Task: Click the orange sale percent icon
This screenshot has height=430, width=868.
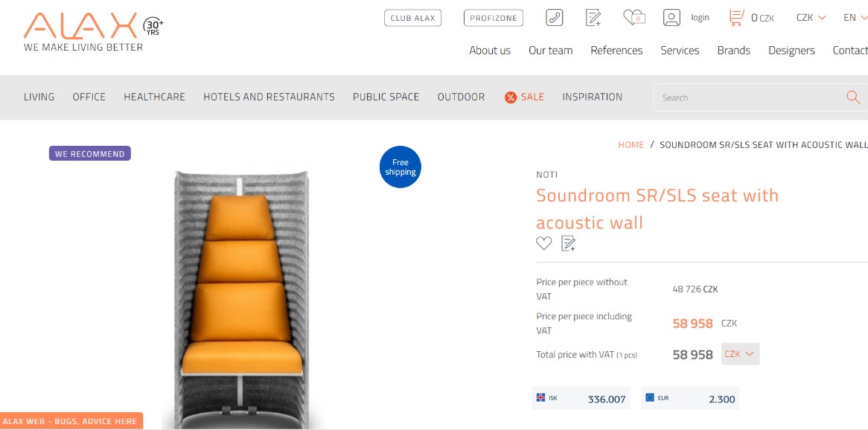Action: point(511,97)
